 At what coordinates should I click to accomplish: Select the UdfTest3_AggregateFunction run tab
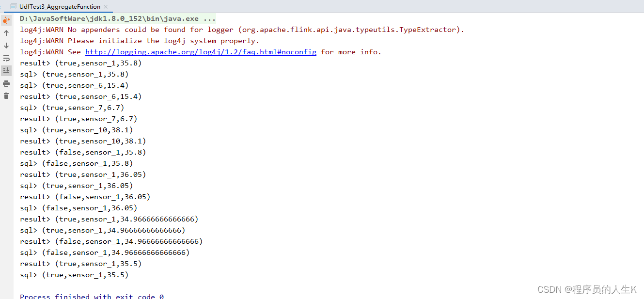pyautogui.click(x=60, y=7)
